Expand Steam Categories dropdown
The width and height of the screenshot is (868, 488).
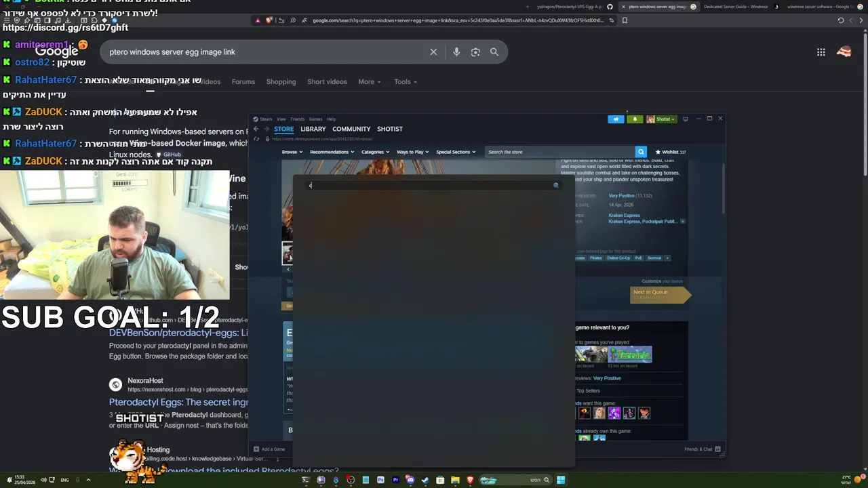pyautogui.click(x=375, y=152)
